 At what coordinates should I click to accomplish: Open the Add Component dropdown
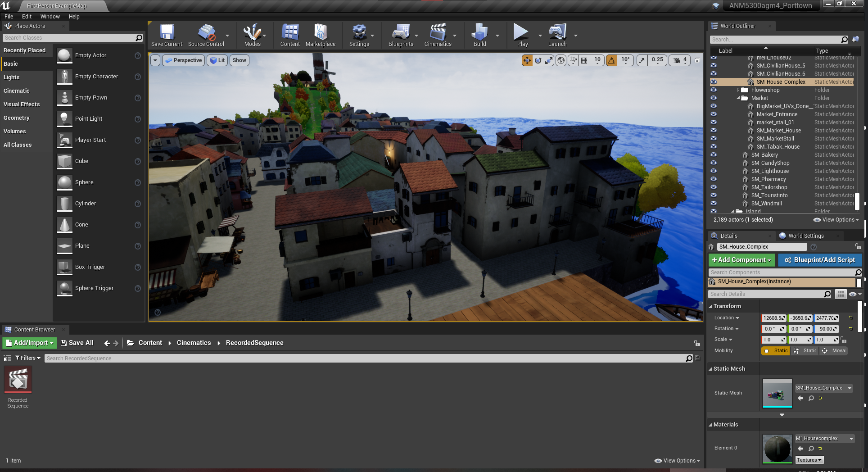coord(741,260)
